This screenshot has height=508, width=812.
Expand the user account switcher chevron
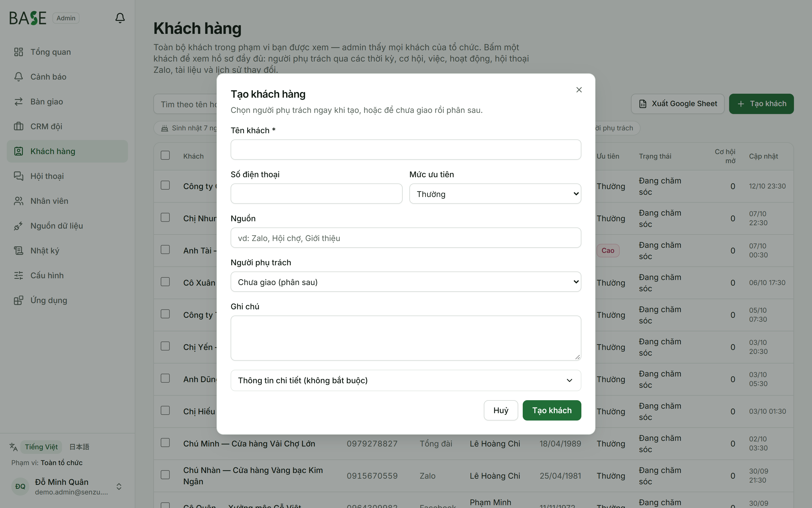[119, 487]
